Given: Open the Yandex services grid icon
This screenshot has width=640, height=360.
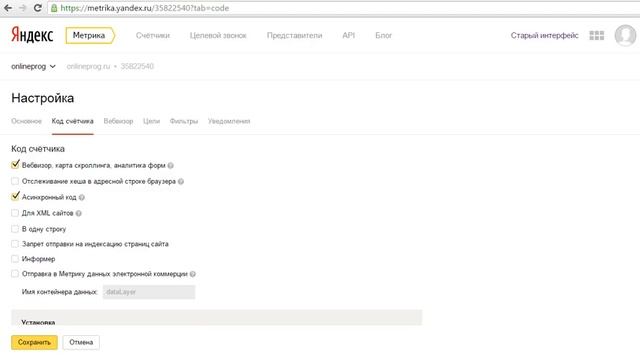Looking at the screenshot, I should tap(596, 36).
